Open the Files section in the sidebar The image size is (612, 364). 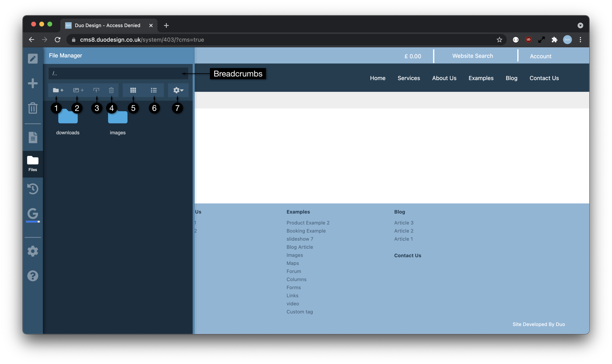click(x=33, y=162)
